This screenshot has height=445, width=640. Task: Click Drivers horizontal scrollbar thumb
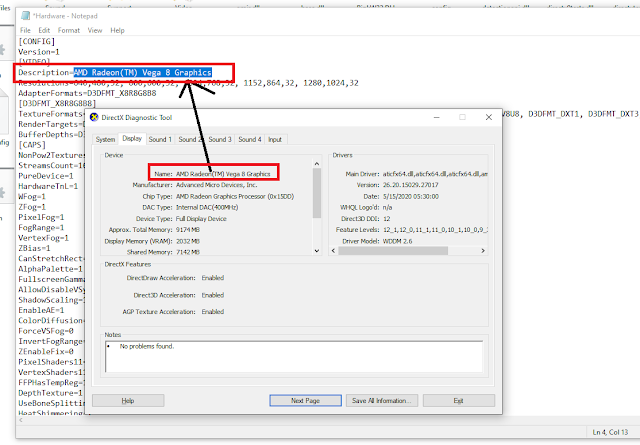[393, 250]
